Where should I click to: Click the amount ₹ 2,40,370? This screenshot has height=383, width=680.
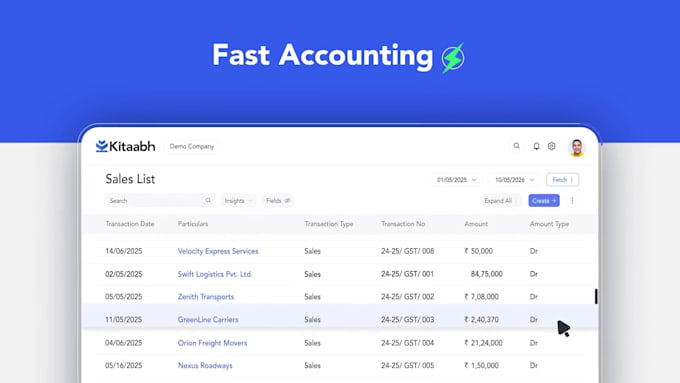tap(481, 320)
